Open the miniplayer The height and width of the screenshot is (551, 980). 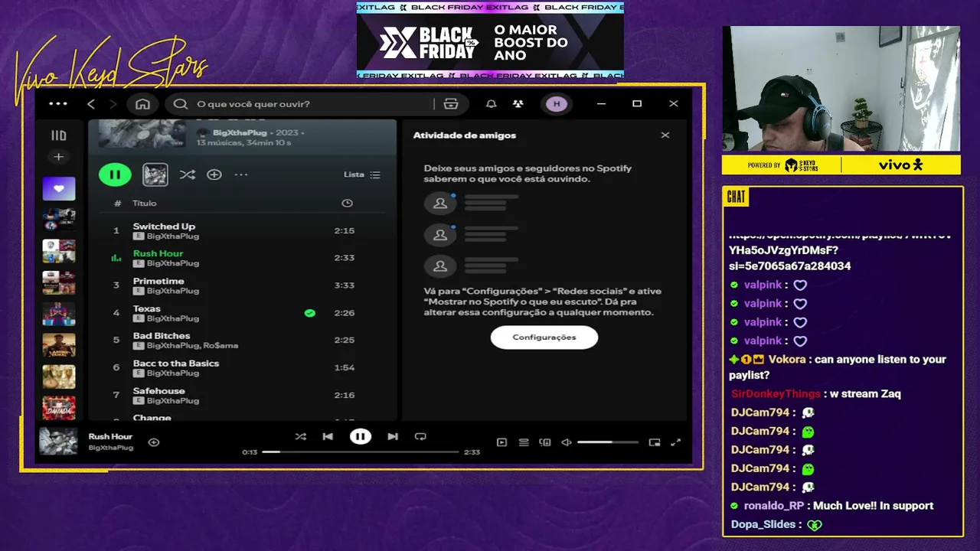click(x=655, y=442)
